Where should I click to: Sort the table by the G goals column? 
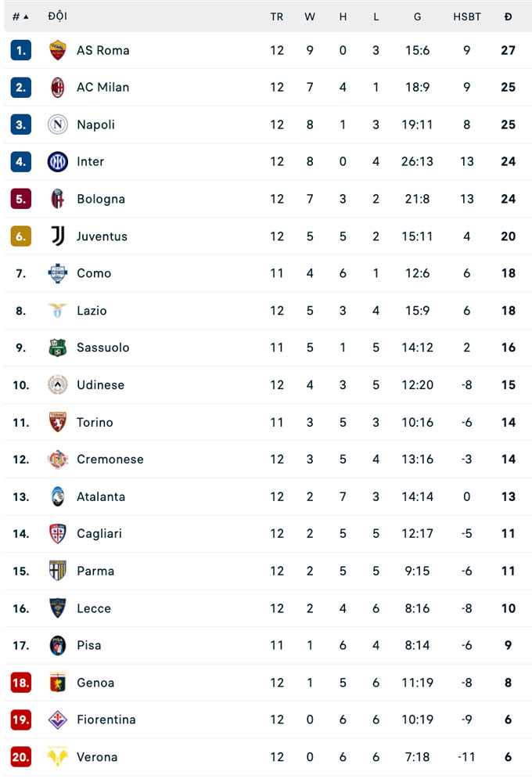(417, 16)
